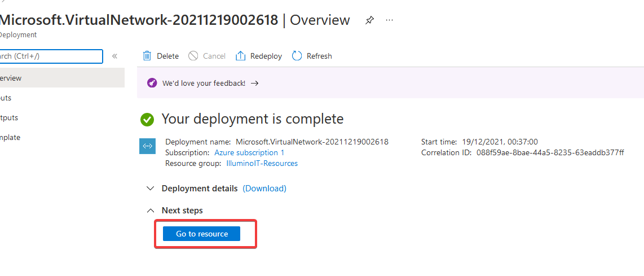Click the Your deployment is complete heading
The height and width of the screenshot is (276, 644).
(253, 119)
